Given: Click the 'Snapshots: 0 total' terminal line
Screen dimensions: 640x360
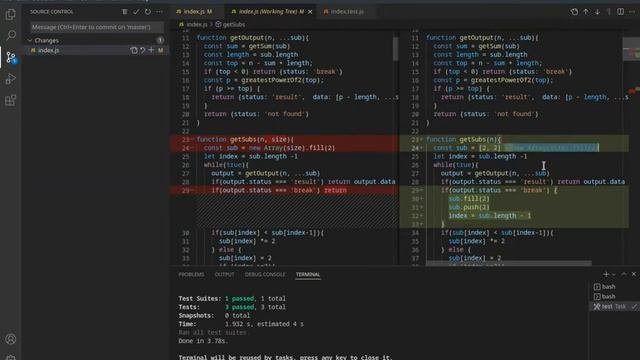Looking at the screenshot, I should pos(214,316).
